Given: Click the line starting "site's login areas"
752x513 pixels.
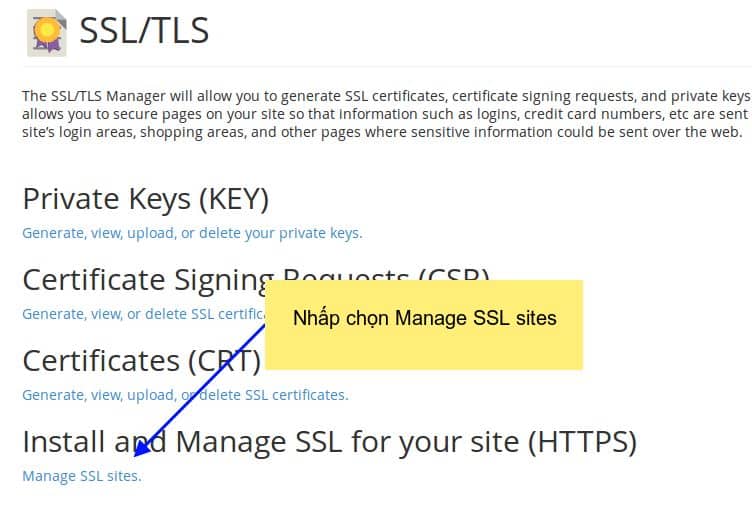Looking at the screenshot, I should [x=383, y=132].
